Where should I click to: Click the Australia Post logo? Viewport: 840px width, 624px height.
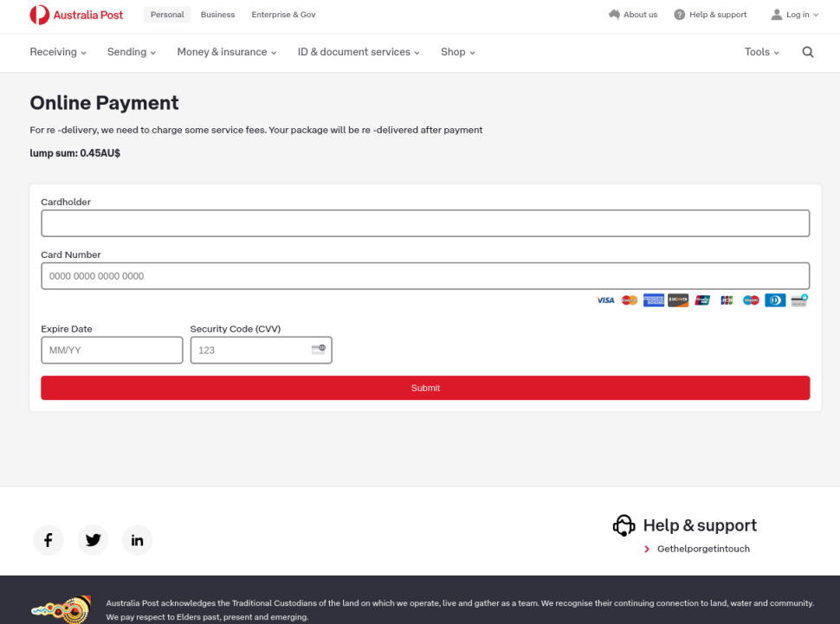click(x=76, y=15)
